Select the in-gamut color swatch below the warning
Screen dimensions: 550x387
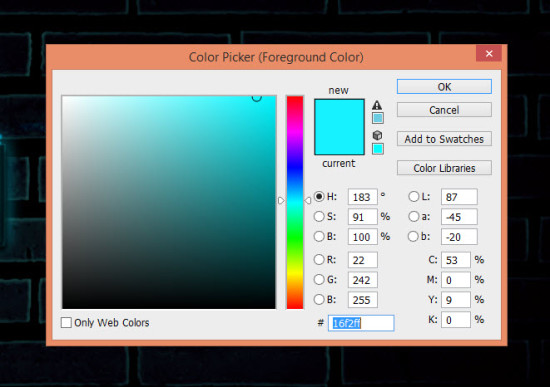[377, 118]
